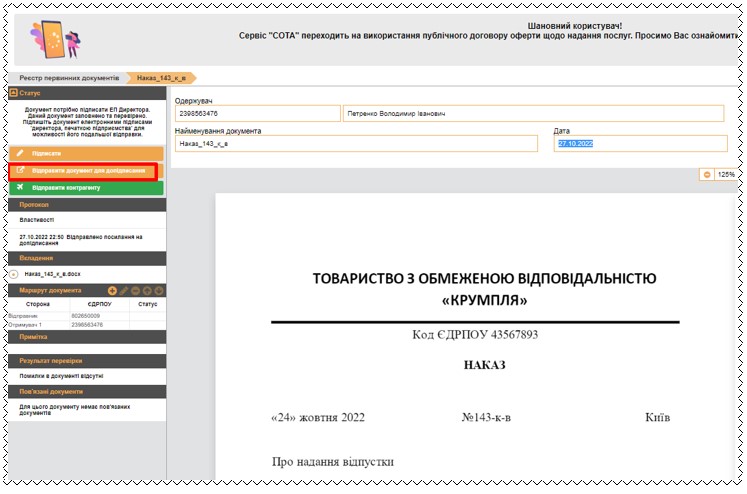Viewport: 747px width, 494px height.
Task: Open the Реєстр первинних документів breadcrumb tab
Action: pyautogui.click(x=69, y=78)
